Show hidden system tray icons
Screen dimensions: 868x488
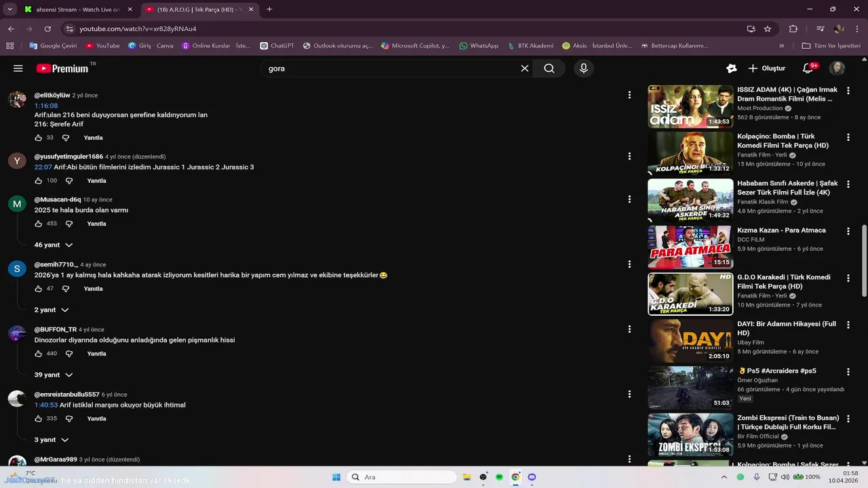(x=724, y=477)
